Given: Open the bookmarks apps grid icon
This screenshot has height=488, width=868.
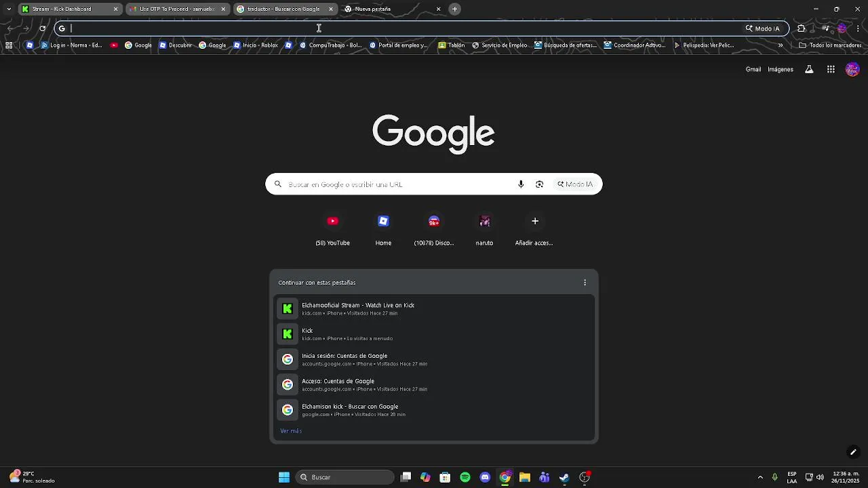Looking at the screenshot, I should coord(9,45).
